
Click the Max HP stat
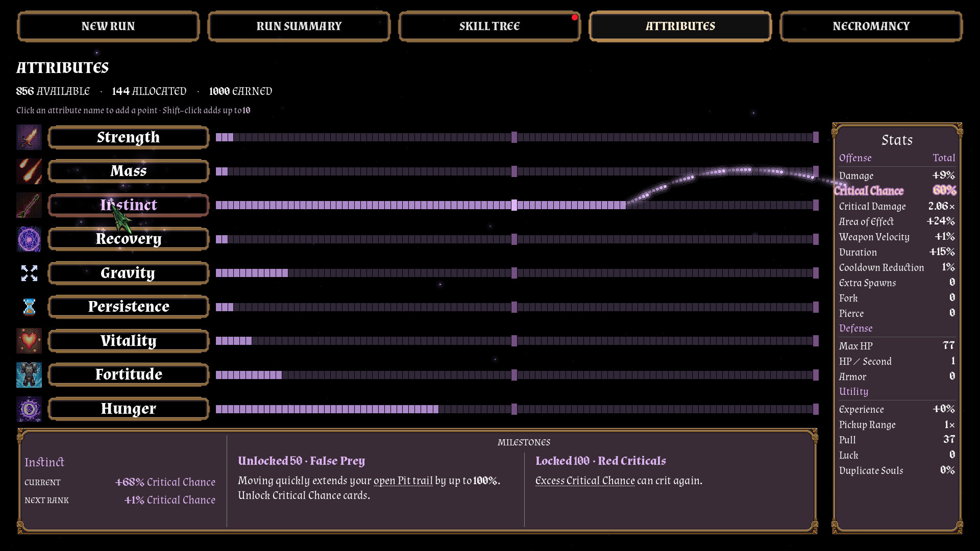897,346
